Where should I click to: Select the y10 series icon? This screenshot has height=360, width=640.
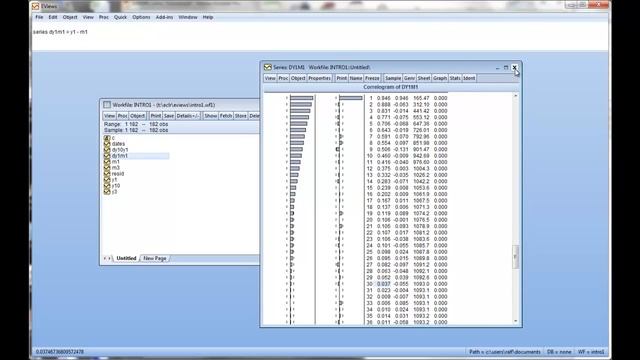coord(107,185)
